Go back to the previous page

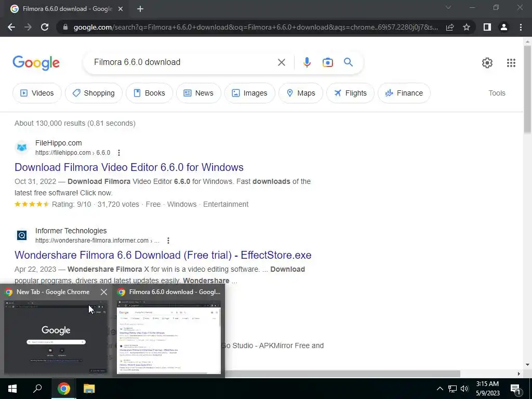(11, 27)
